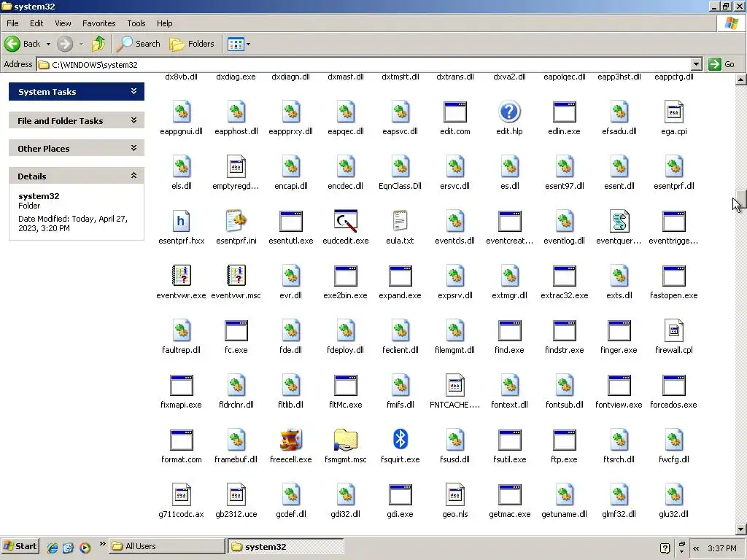The width and height of the screenshot is (747, 560).
Task: Select the firewall.cpl control panel icon
Action: pyautogui.click(x=673, y=330)
